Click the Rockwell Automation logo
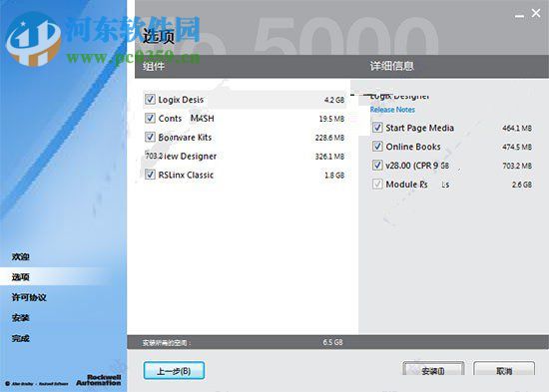 99,380
